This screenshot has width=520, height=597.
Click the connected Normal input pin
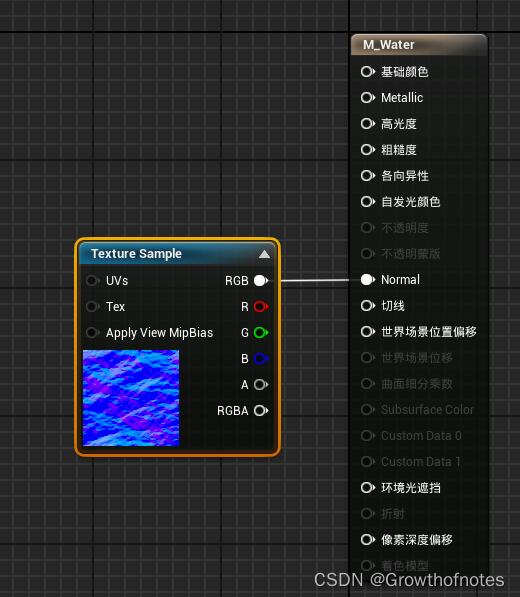click(368, 279)
